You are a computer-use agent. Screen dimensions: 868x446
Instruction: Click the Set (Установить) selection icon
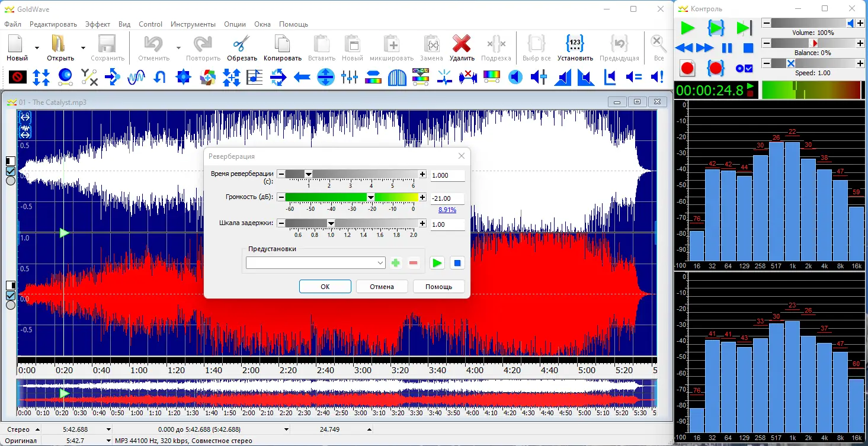[x=575, y=45]
